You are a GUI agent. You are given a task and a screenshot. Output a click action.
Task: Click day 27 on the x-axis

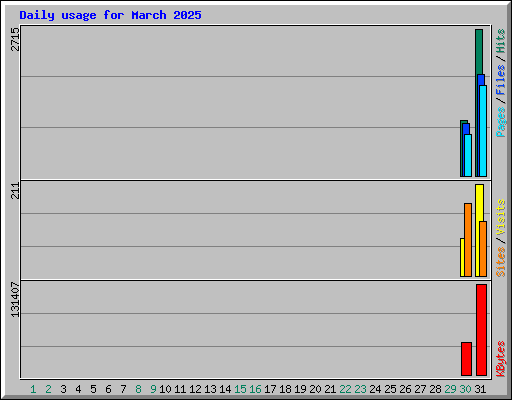420,389
